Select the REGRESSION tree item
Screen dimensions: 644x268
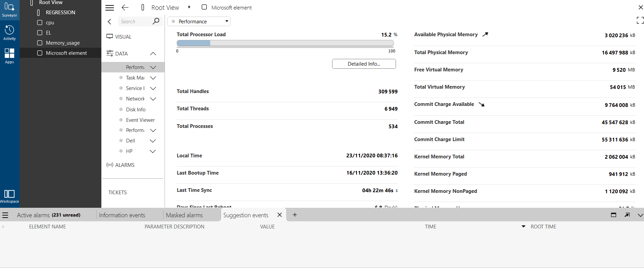(x=60, y=12)
